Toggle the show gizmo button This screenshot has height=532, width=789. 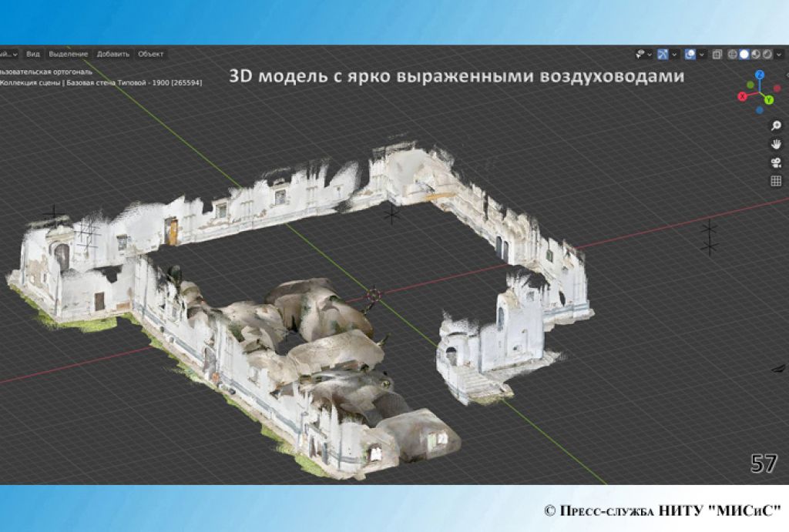tap(663, 55)
